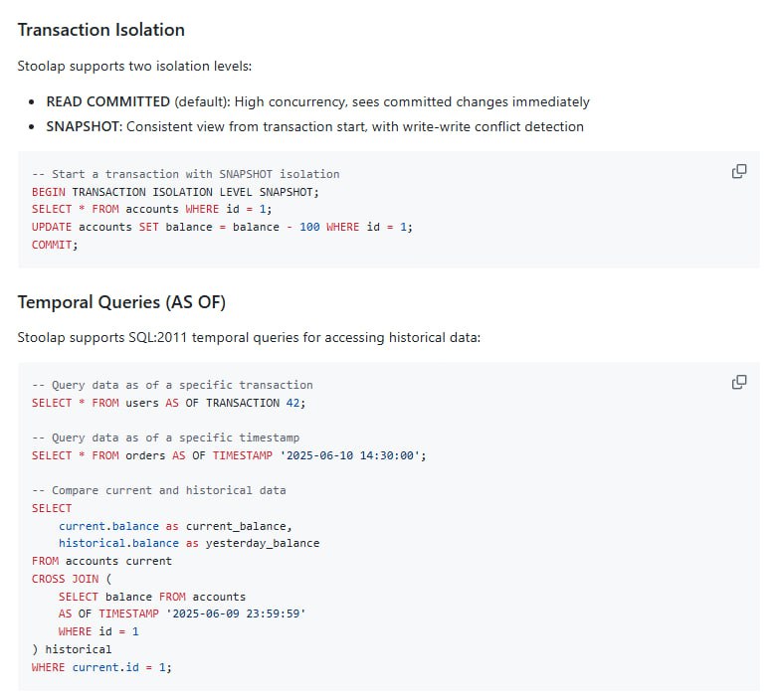
Task: Click the Transaction Isolation heading
Action: [x=101, y=30]
